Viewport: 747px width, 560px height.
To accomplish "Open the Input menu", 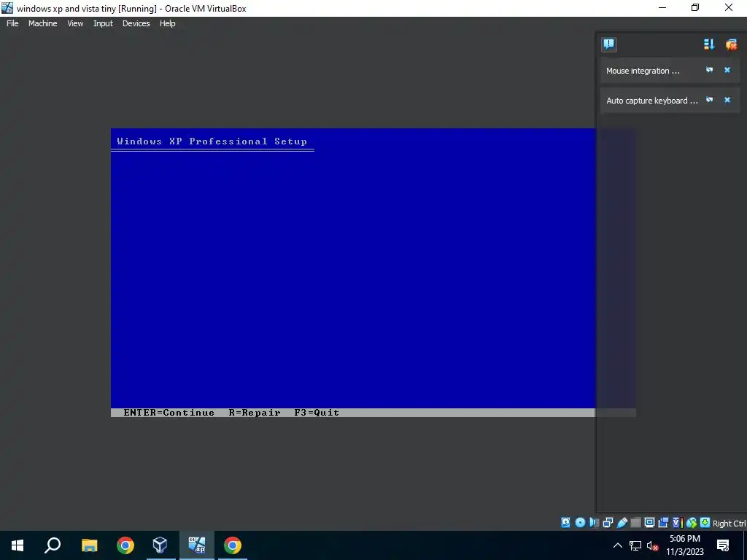I will coord(103,23).
